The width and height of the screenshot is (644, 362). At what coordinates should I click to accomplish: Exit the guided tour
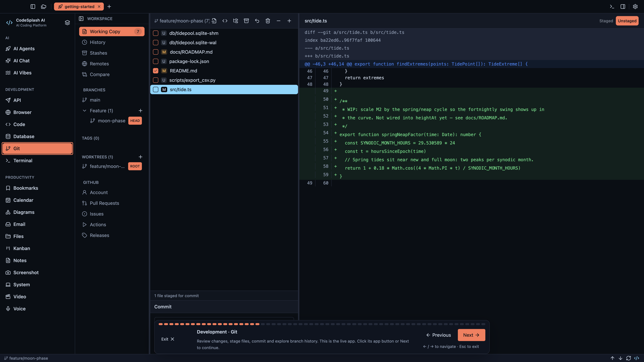point(168,339)
